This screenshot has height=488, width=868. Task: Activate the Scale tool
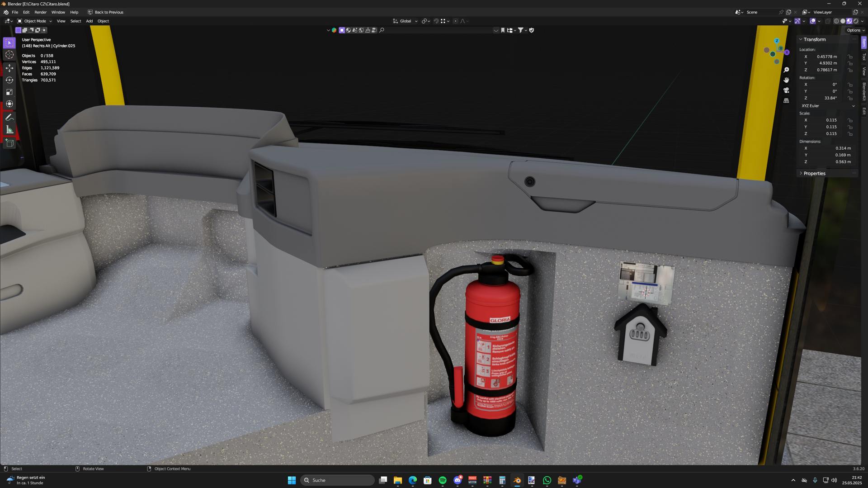point(9,92)
